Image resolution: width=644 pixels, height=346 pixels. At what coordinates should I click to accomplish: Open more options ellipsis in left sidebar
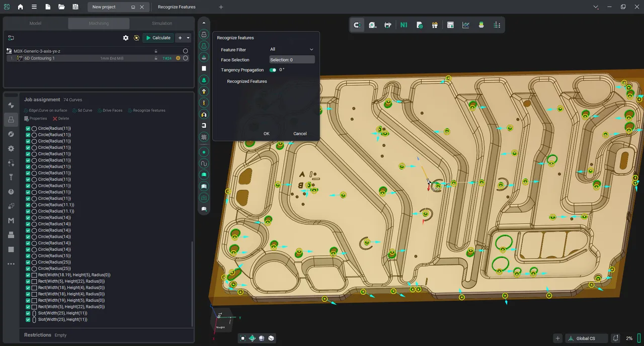[11, 264]
